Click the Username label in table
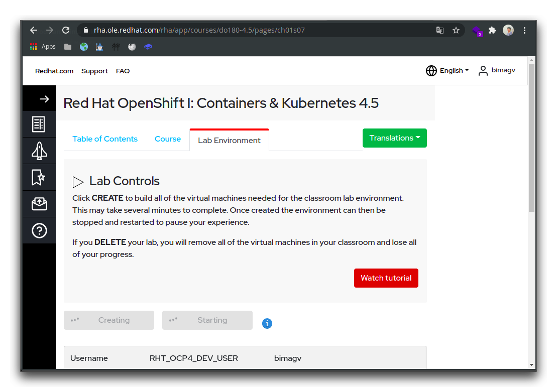This screenshot has width=557, height=392. (89, 358)
